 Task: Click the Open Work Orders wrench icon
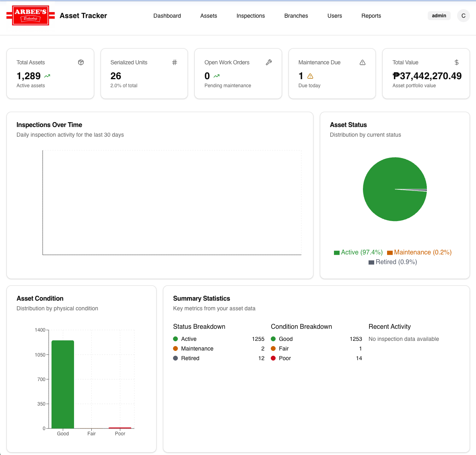[x=268, y=62]
